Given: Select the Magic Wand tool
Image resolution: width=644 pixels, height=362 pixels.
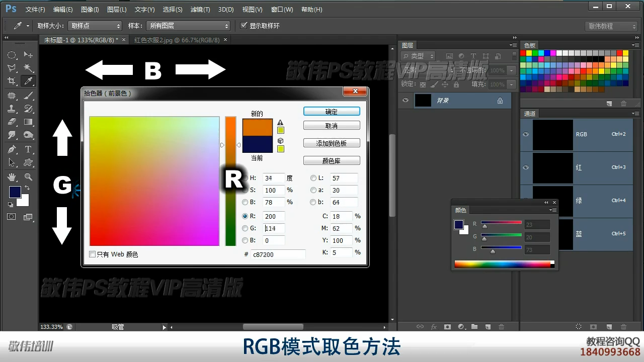Looking at the screenshot, I should [28, 68].
